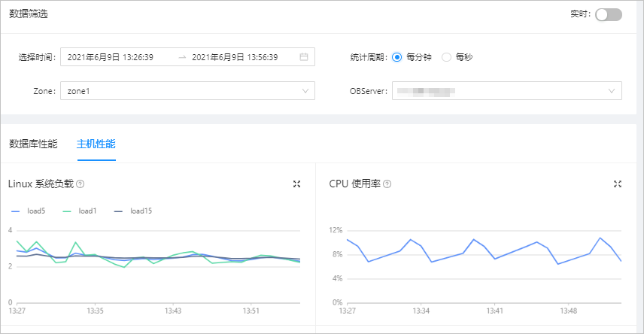Click the 12% axis label in CPU chart
The height and width of the screenshot is (334, 644).
pyautogui.click(x=336, y=230)
